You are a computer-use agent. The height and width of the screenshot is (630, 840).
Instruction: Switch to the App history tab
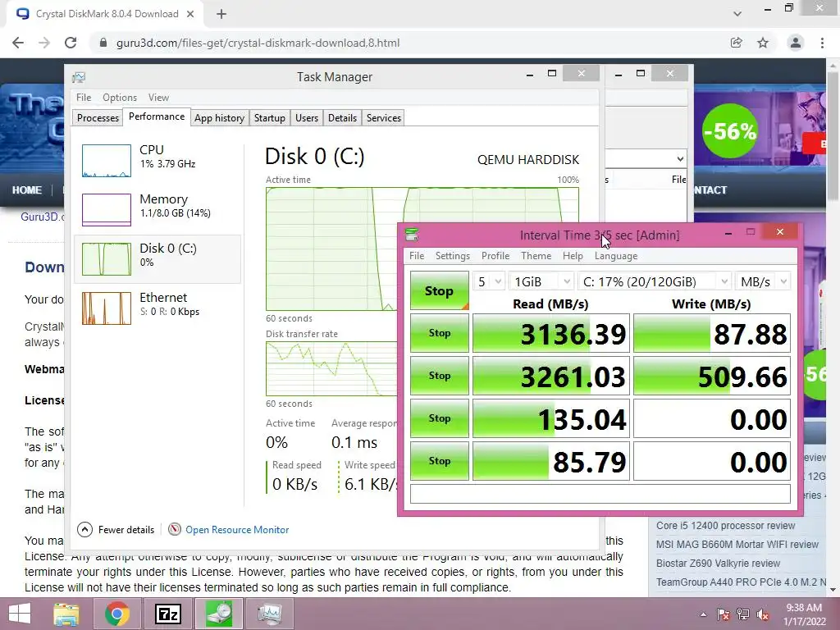[220, 118]
